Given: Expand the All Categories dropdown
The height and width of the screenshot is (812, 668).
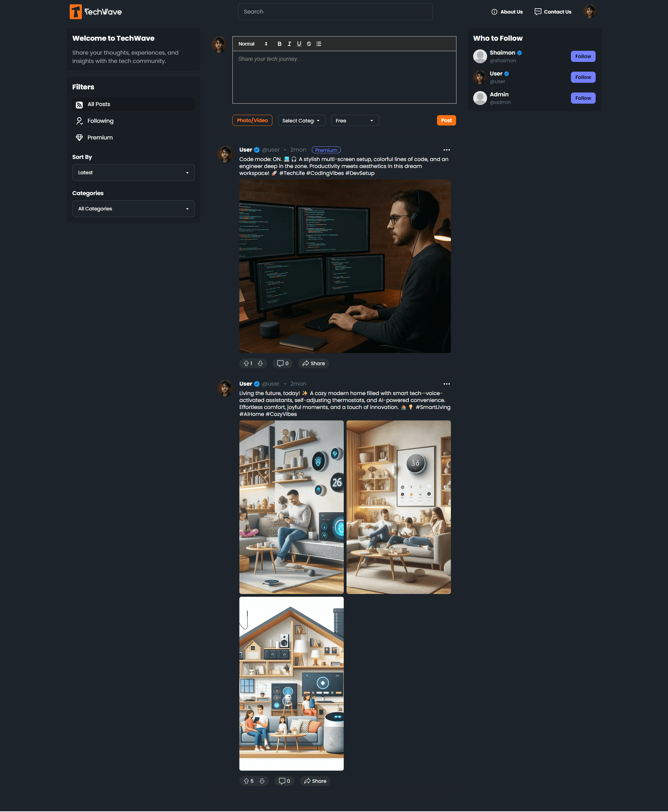Looking at the screenshot, I should (x=133, y=209).
